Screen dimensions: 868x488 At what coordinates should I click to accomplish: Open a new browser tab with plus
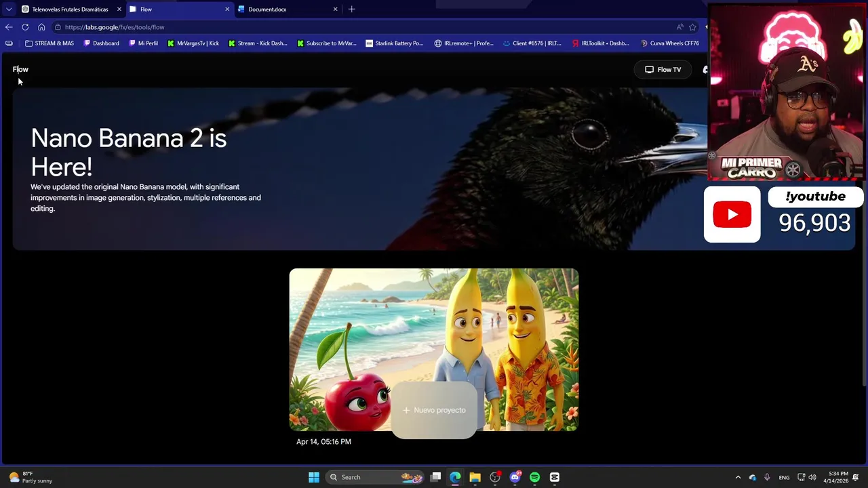(351, 9)
